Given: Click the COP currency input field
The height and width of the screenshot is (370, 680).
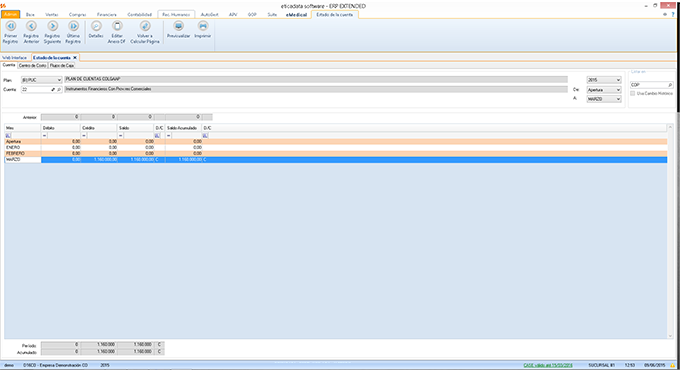Looking at the screenshot, I should [x=648, y=85].
